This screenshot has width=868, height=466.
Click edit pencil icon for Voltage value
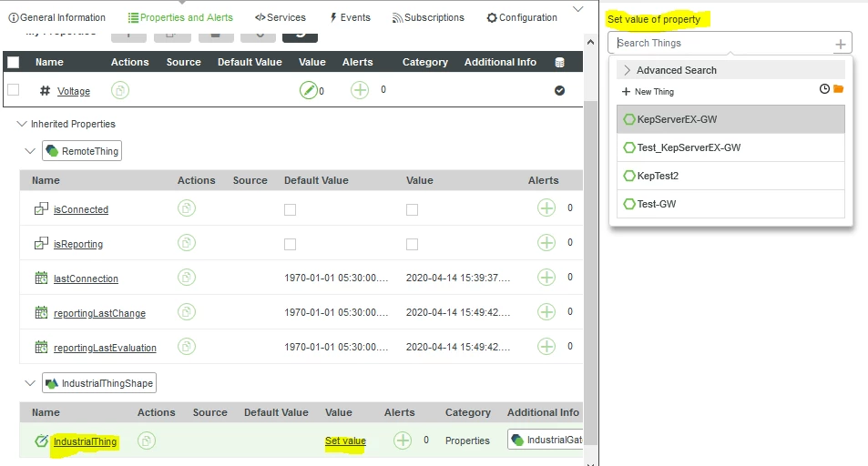[x=309, y=90]
